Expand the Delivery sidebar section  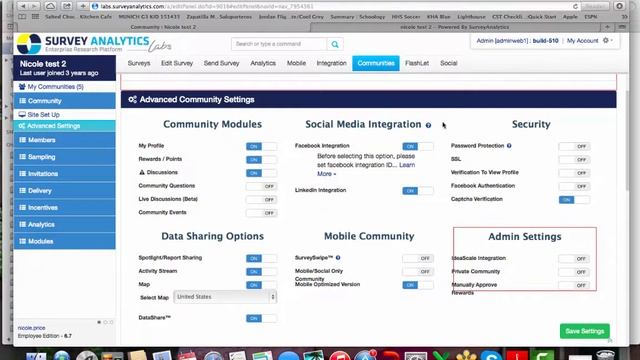click(64, 191)
